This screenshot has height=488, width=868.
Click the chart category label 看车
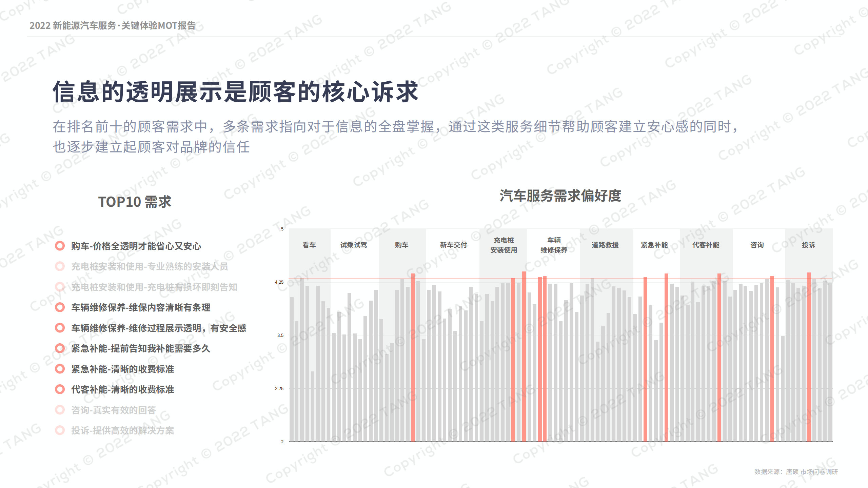pyautogui.click(x=309, y=245)
